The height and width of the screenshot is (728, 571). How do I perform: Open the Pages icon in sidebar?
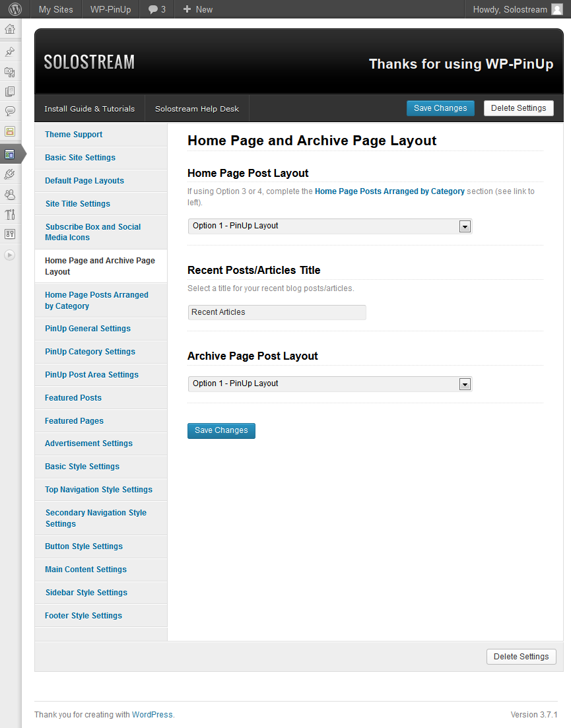pyautogui.click(x=10, y=92)
